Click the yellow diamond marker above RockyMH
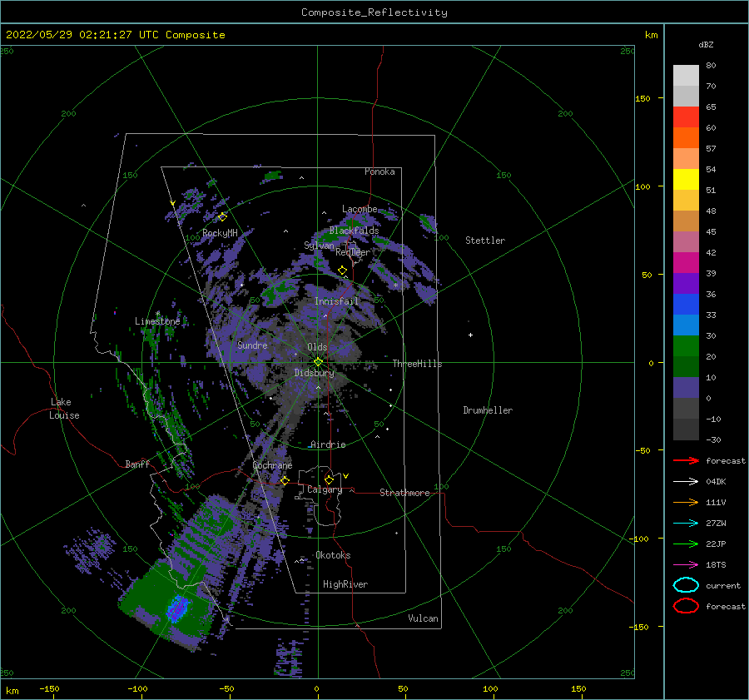 222,217
